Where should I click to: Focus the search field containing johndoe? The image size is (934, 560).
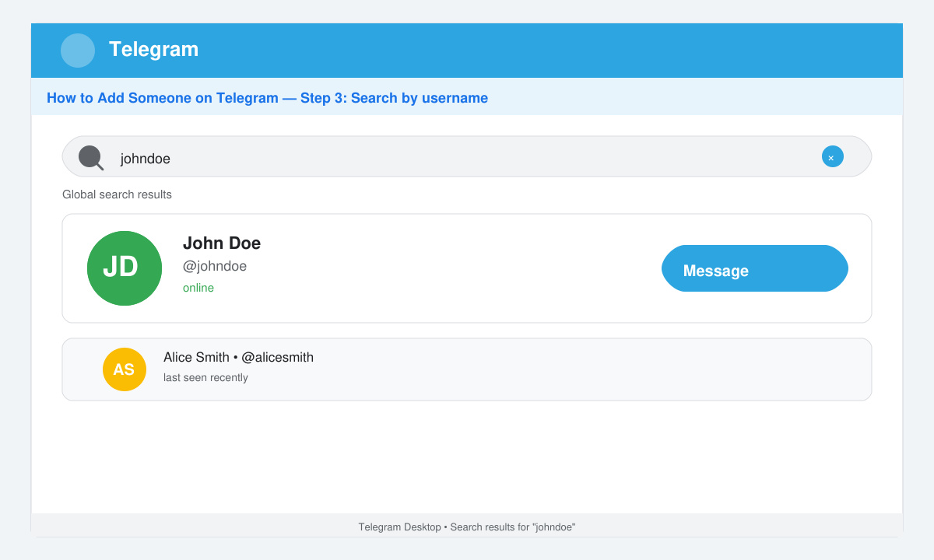pos(467,156)
